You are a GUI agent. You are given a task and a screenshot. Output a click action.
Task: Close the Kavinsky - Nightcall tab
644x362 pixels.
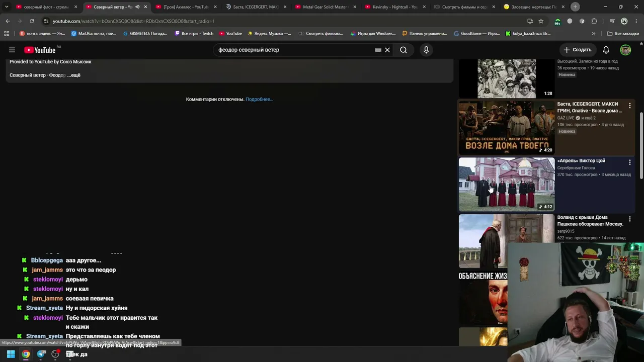point(424,7)
